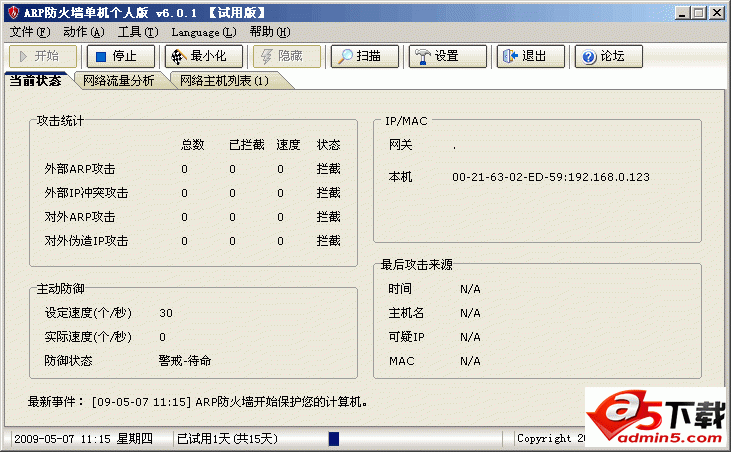
Task: Click the 速度 column header
Action: point(288,145)
